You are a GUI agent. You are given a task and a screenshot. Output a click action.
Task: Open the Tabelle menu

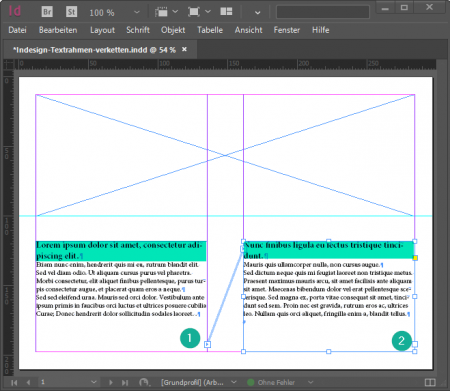[210, 30]
